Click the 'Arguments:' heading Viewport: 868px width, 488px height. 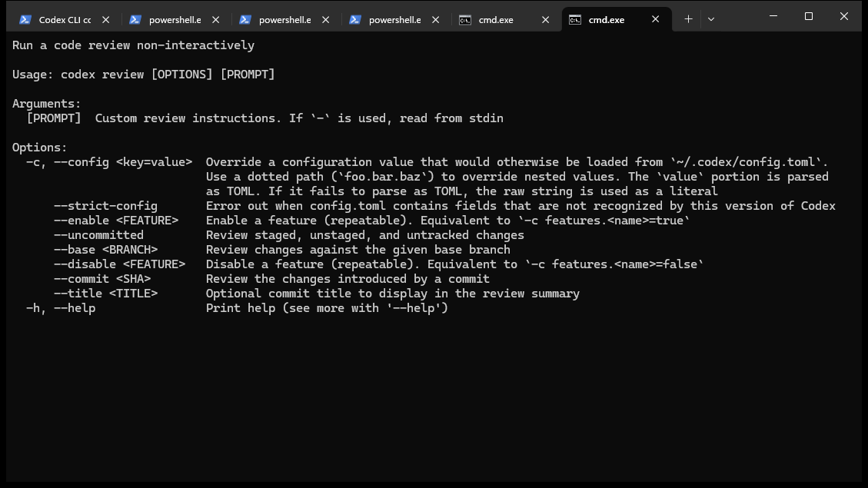46,104
